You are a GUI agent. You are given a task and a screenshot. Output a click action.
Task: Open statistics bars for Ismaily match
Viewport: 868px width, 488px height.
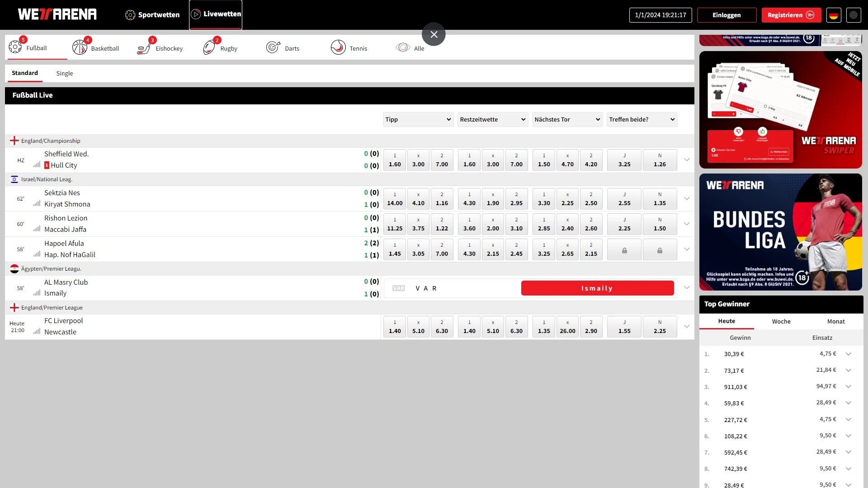point(37,293)
